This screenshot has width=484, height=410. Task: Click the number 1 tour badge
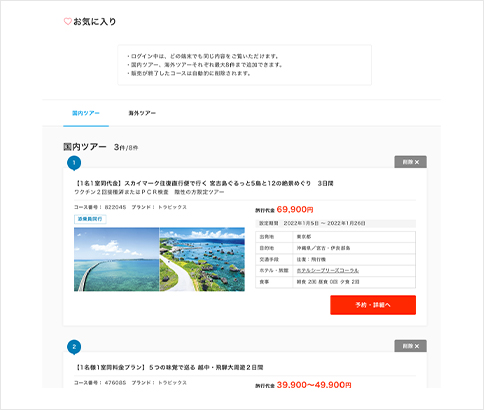point(74,163)
